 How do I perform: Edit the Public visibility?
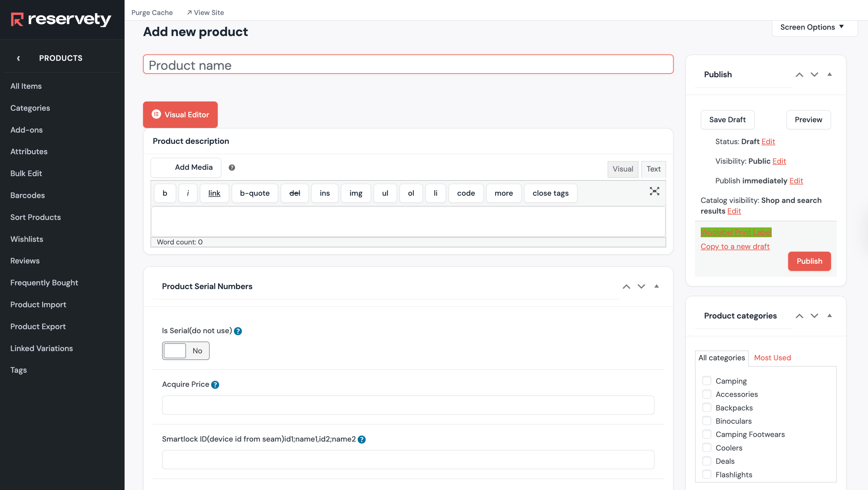(x=779, y=161)
